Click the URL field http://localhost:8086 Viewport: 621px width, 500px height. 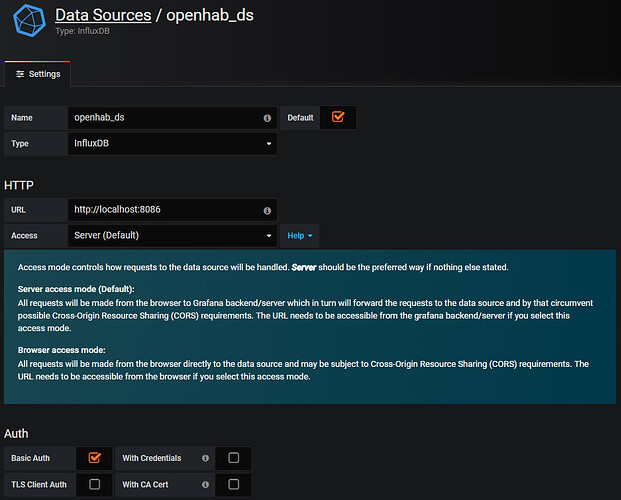tap(160, 212)
